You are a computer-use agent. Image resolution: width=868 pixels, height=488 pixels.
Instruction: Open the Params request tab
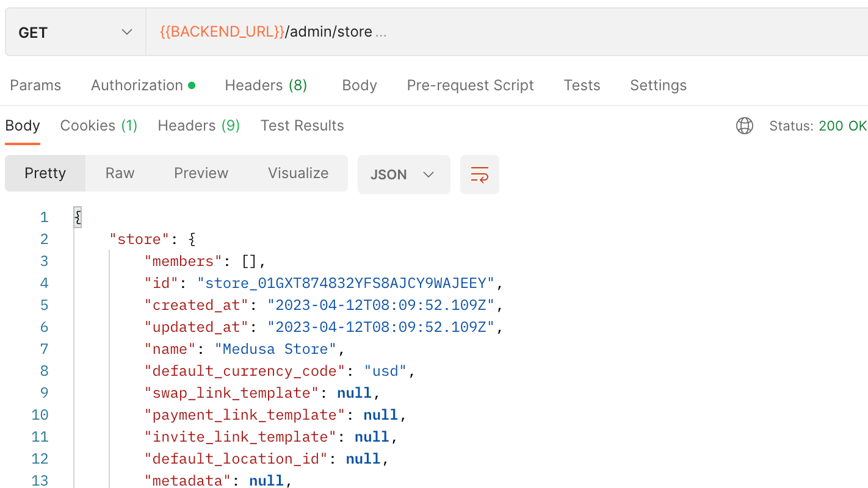click(35, 85)
